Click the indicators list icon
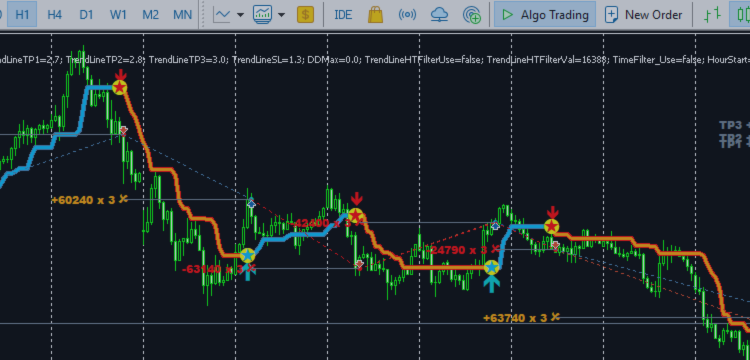Viewport: 750px width, 360px height. point(263,14)
